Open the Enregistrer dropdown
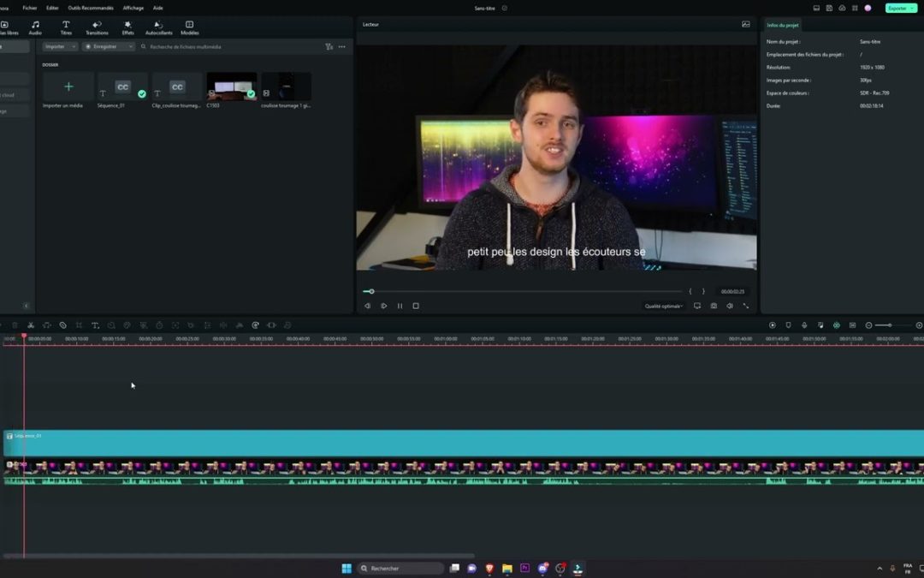Viewport: 924px width, 578px height. [109, 46]
